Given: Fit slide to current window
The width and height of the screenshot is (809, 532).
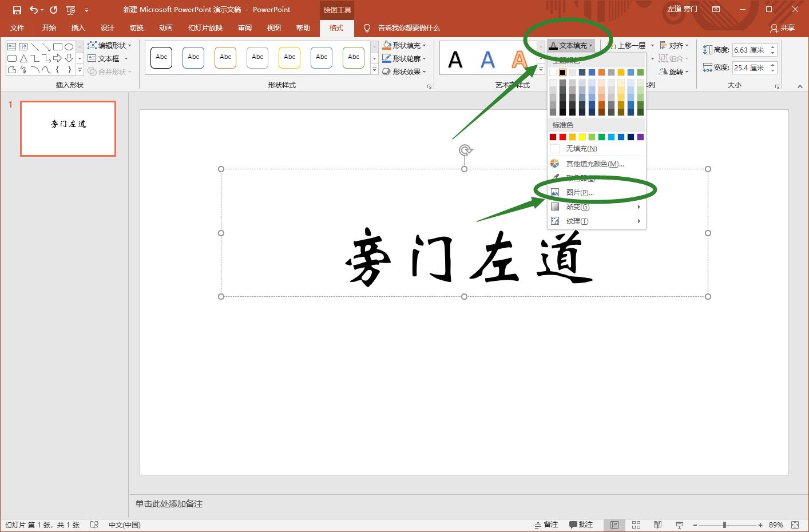Looking at the screenshot, I should tap(795, 525).
